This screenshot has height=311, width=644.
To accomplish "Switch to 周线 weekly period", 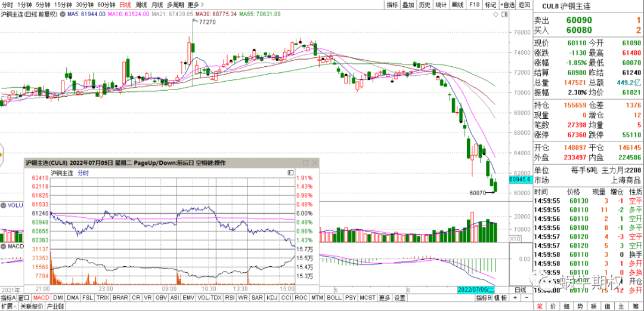I will (x=141, y=5).
